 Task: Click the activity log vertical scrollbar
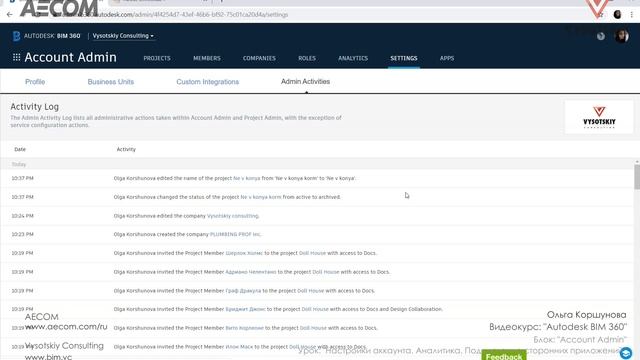click(637, 177)
